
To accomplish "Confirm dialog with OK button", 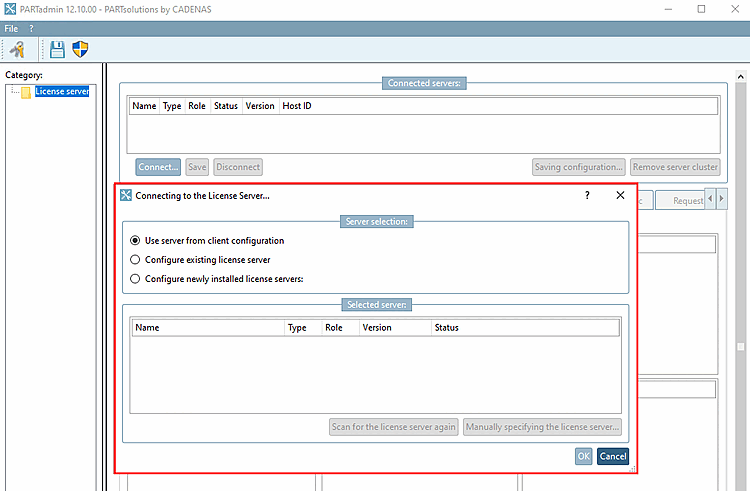I will click(583, 456).
